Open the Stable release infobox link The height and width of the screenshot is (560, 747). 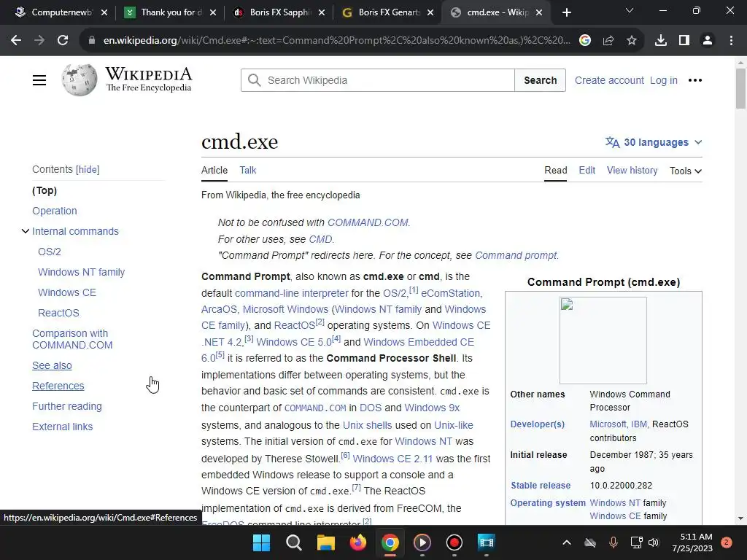pyautogui.click(x=541, y=485)
